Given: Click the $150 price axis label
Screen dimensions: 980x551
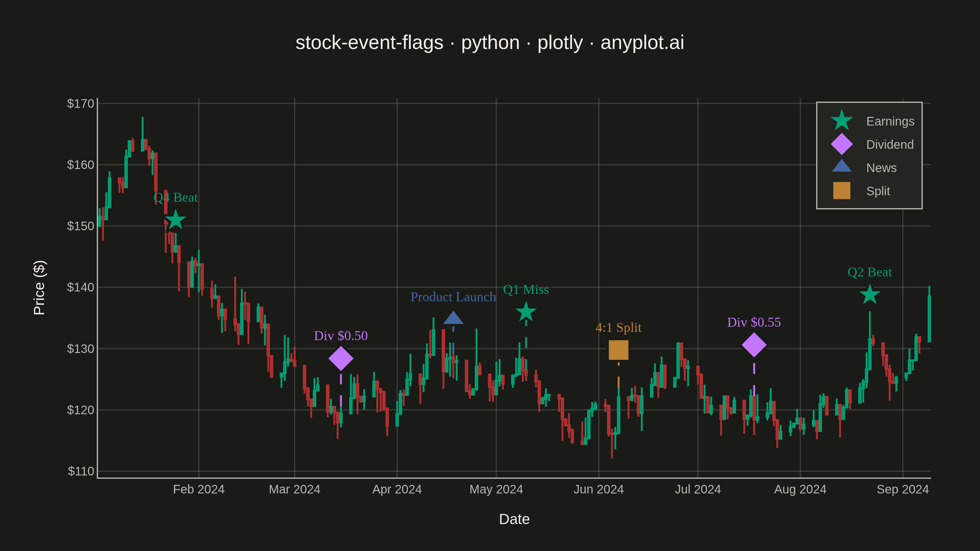Looking at the screenshot, I should point(80,226).
